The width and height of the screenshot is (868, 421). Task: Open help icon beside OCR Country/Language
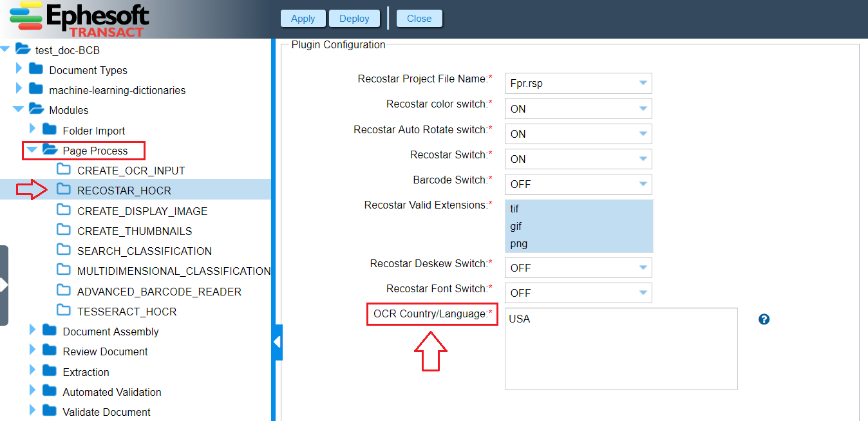click(x=764, y=319)
